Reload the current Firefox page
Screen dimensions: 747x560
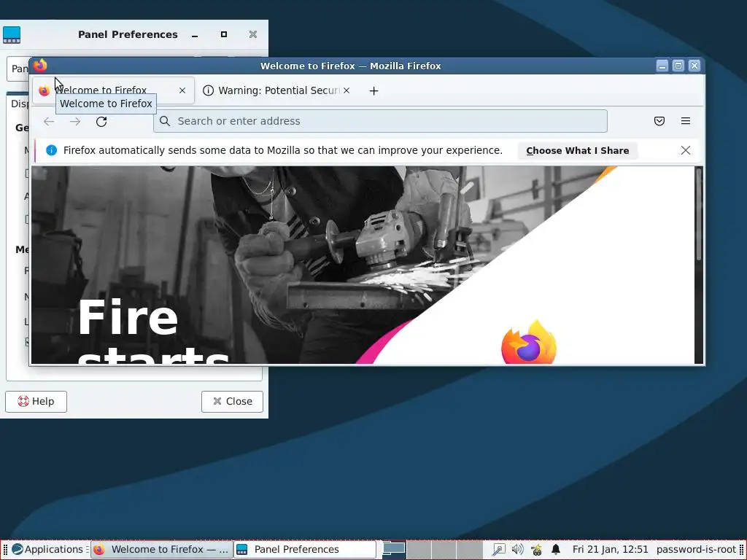pyautogui.click(x=101, y=122)
